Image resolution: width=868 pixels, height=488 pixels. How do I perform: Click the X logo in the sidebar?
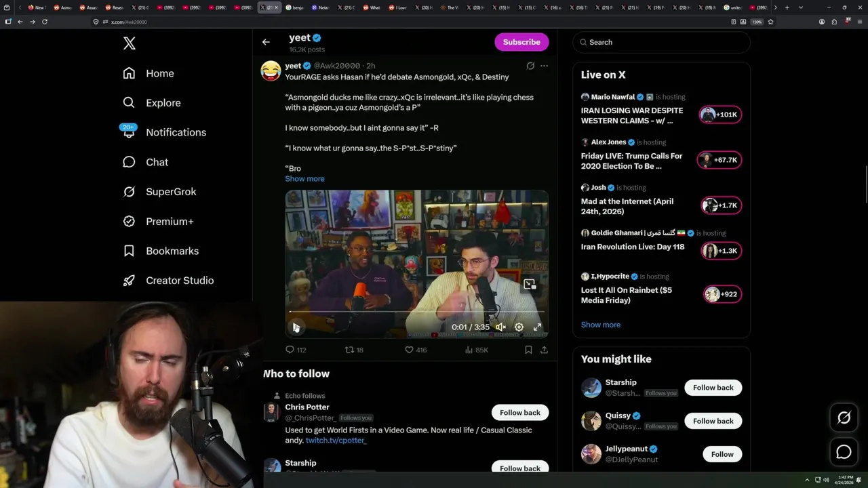pyautogui.click(x=130, y=43)
